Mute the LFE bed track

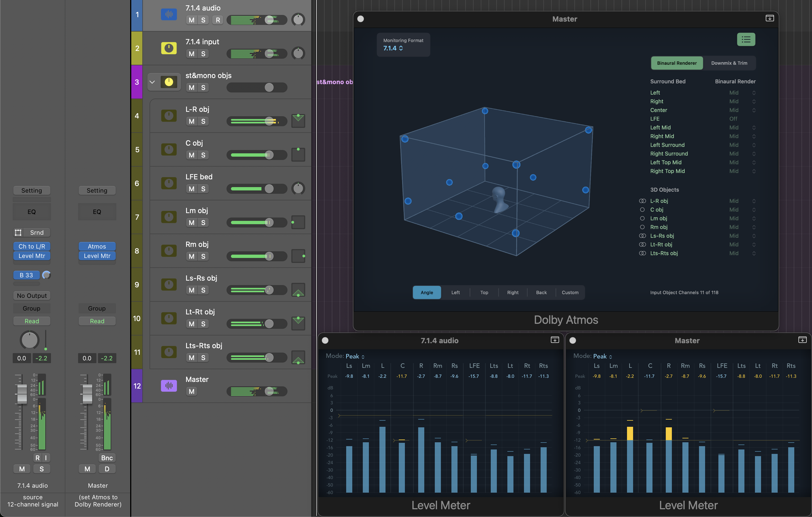192,189
